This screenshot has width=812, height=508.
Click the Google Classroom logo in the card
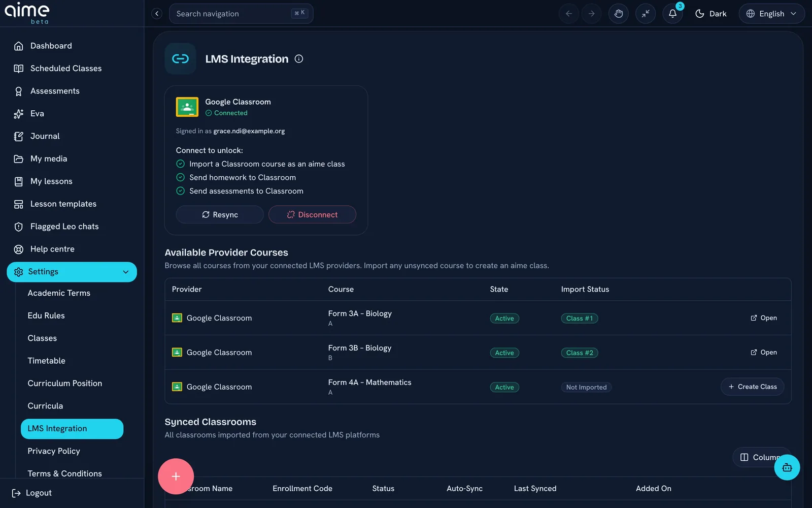(187, 107)
